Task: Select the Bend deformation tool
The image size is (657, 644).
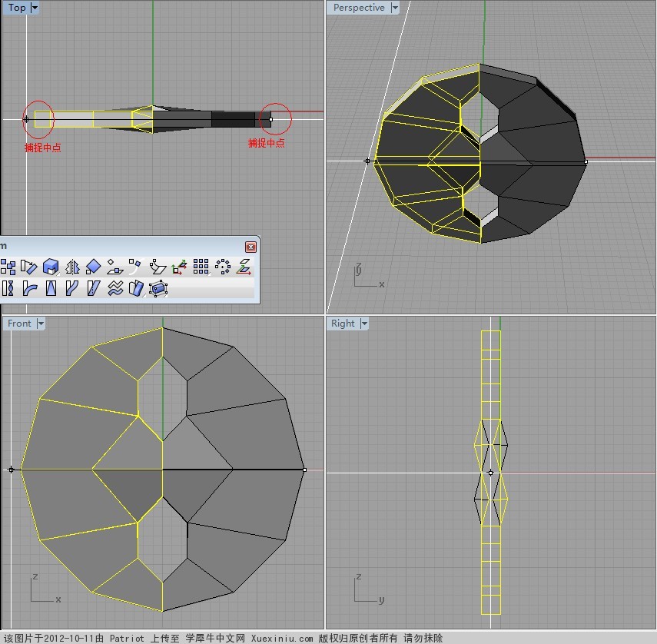Action: click(x=29, y=288)
